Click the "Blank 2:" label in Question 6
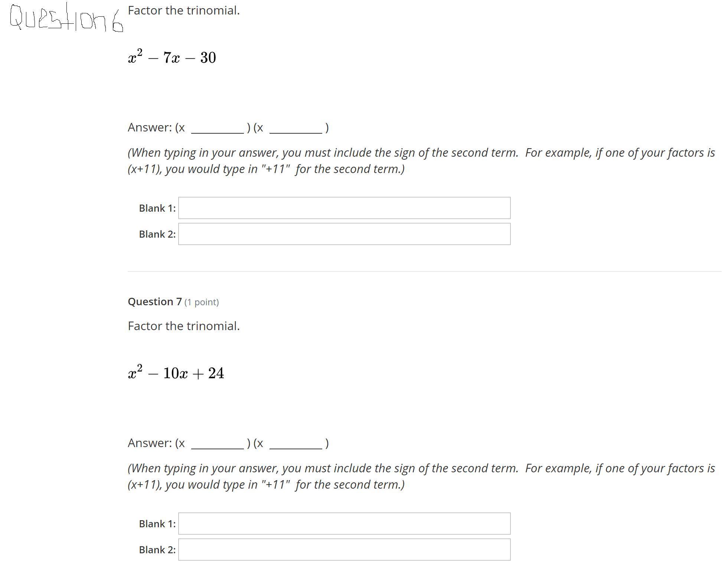This screenshot has height=567, width=728. 157,234
